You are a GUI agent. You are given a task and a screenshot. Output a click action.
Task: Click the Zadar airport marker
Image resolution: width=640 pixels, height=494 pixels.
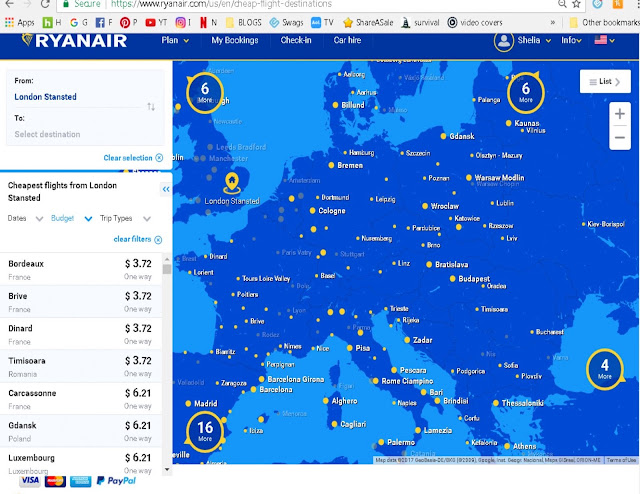tap(407, 340)
